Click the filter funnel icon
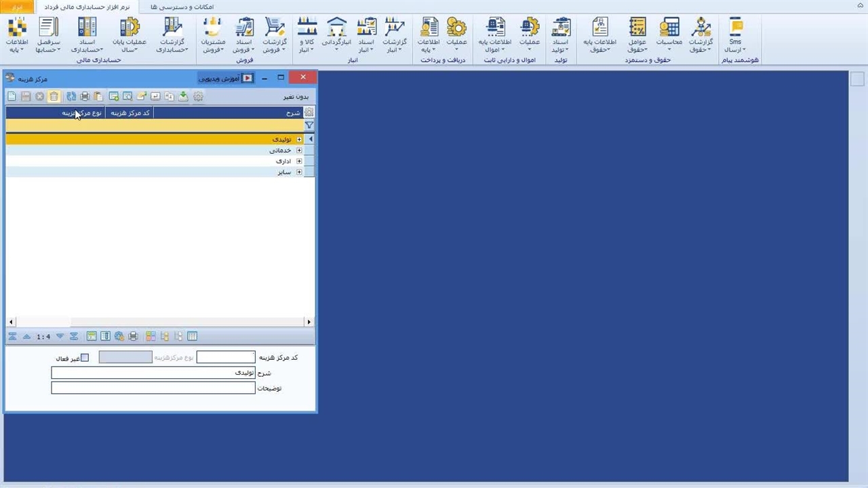The image size is (868, 488). [x=309, y=125]
